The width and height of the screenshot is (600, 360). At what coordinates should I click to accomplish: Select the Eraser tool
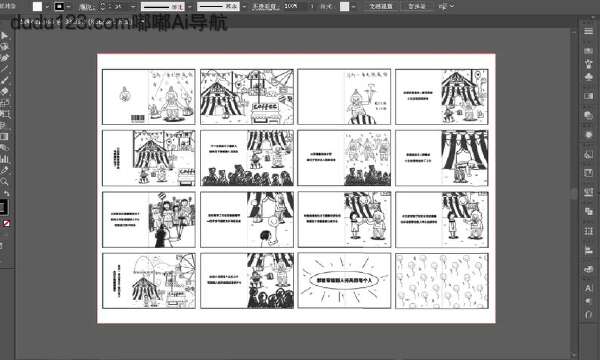4,91
